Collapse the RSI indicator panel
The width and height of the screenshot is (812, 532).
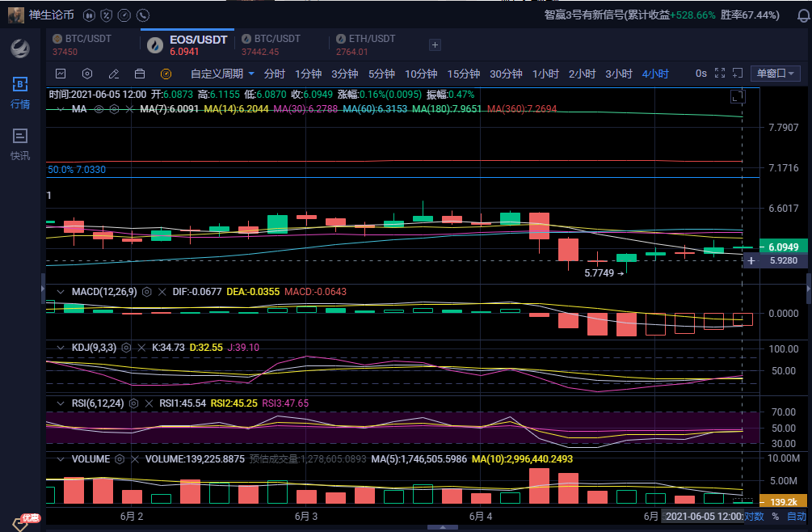tap(61, 403)
